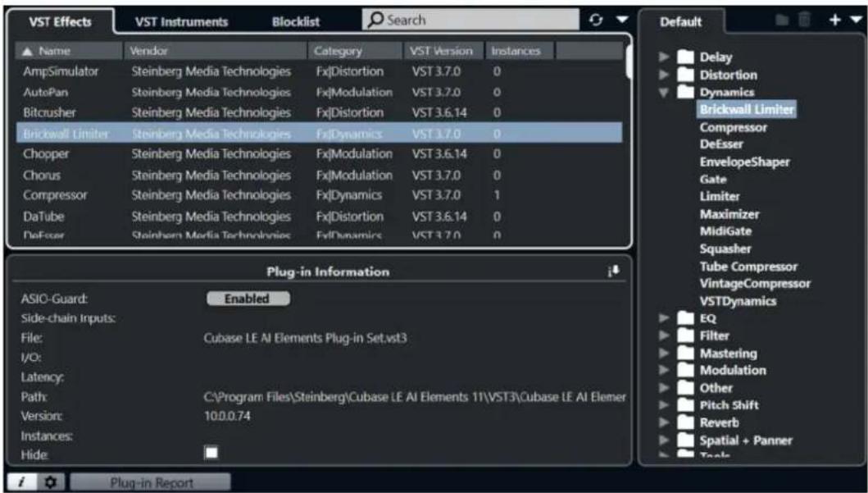Expand the Other folder
Image resolution: width=868 pixels, height=493 pixels.
664,388
